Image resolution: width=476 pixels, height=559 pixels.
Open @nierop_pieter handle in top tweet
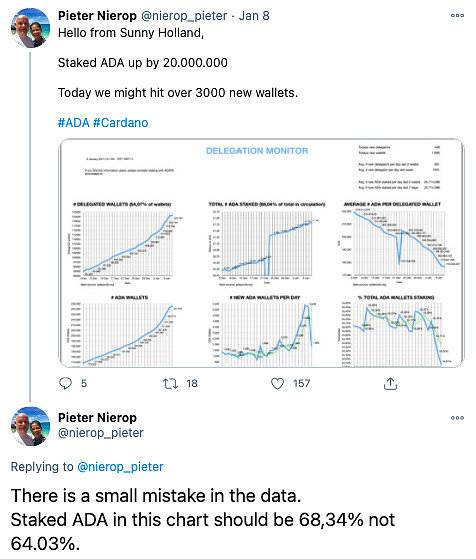[x=184, y=16]
